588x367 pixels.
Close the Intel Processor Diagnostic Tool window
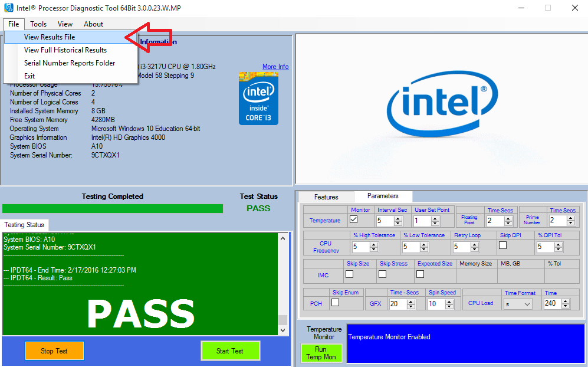click(x=575, y=8)
